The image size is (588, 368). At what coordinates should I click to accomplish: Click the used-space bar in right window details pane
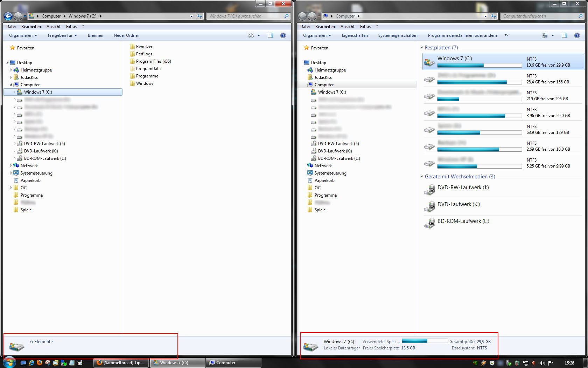(x=425, y=341)
